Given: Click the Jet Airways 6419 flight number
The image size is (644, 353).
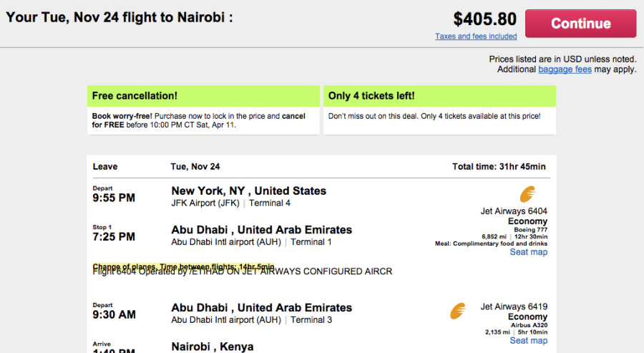Looking at the screenshot, I should pos(514,307).
